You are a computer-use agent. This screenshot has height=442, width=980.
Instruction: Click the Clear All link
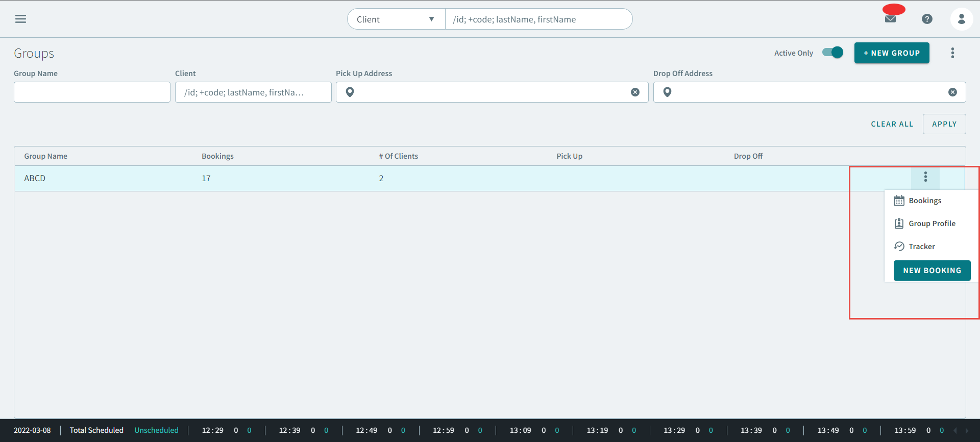[892, 124]
